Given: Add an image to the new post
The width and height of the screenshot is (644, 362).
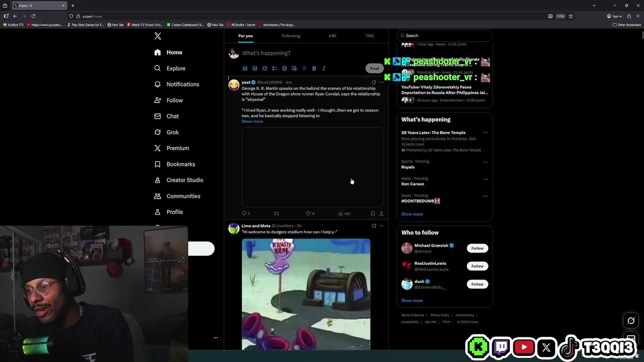Looking at the screenshot, I should point(245,68).
